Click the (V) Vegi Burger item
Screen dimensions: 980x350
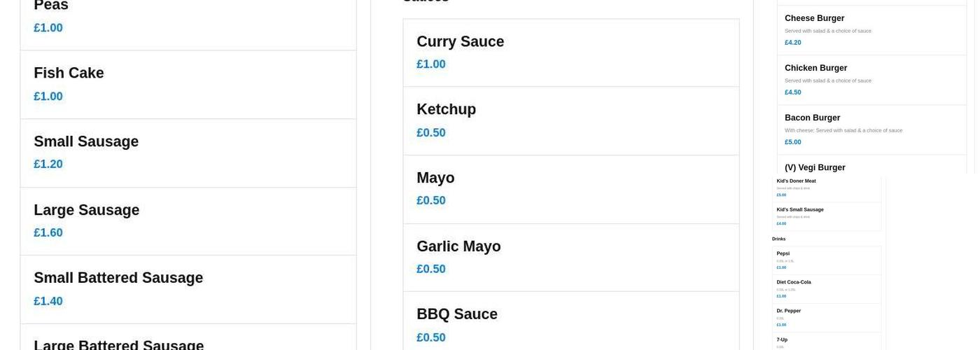871,167
